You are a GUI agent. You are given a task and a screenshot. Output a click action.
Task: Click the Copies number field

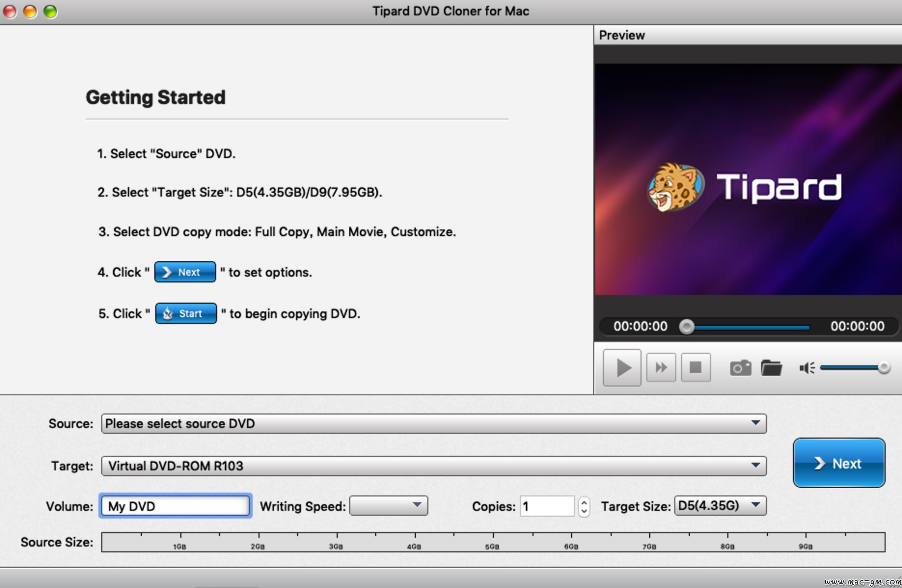pyautogui.click(x=547, y=506)
